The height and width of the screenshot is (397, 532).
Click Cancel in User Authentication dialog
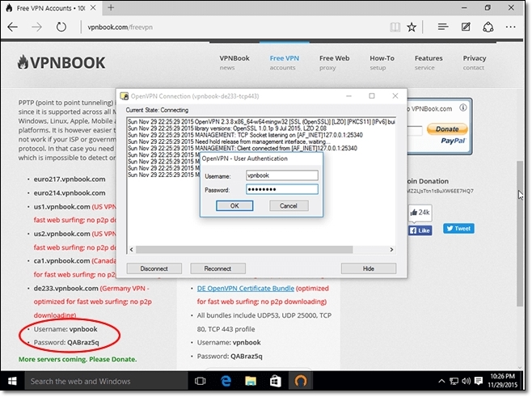(x=289, y=205)
